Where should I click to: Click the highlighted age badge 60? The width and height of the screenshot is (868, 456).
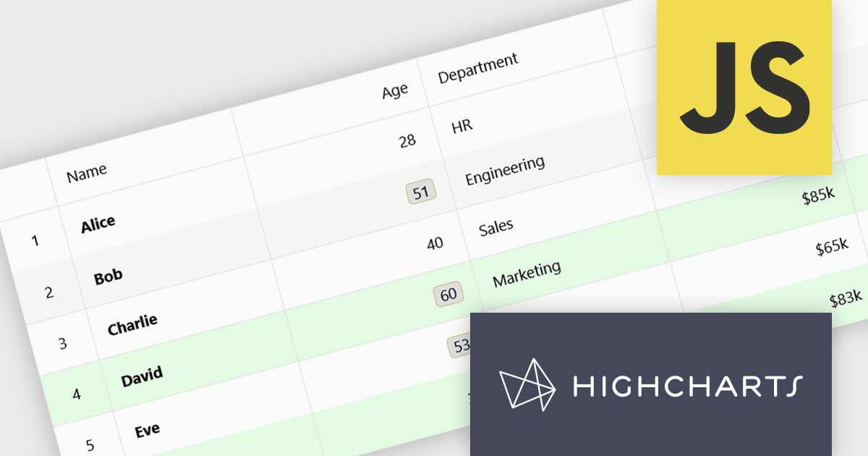click(x=448, y=295)
